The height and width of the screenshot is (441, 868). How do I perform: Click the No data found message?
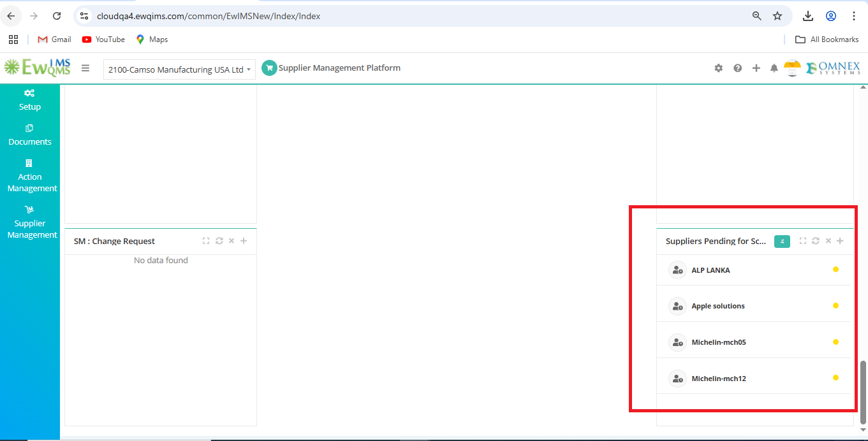(161, 260)
